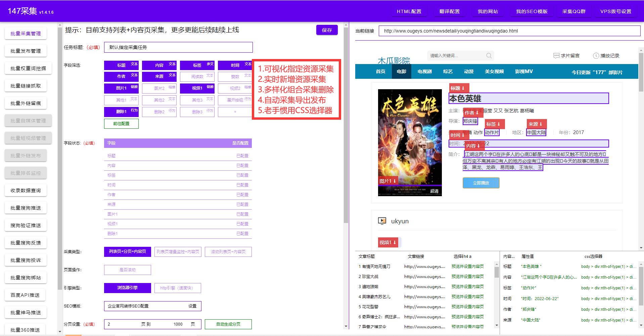Open 批量链接抓取 in sidebar

(x=26, y=86)
